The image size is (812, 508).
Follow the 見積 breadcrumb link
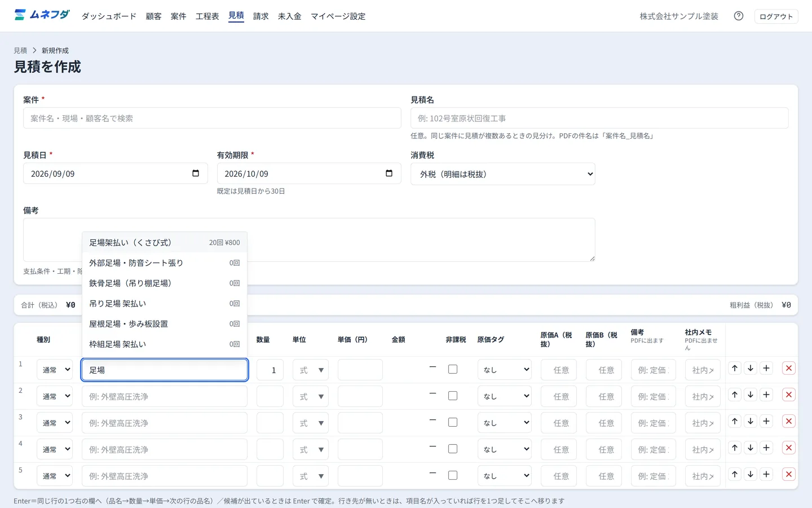click(20, 50)
